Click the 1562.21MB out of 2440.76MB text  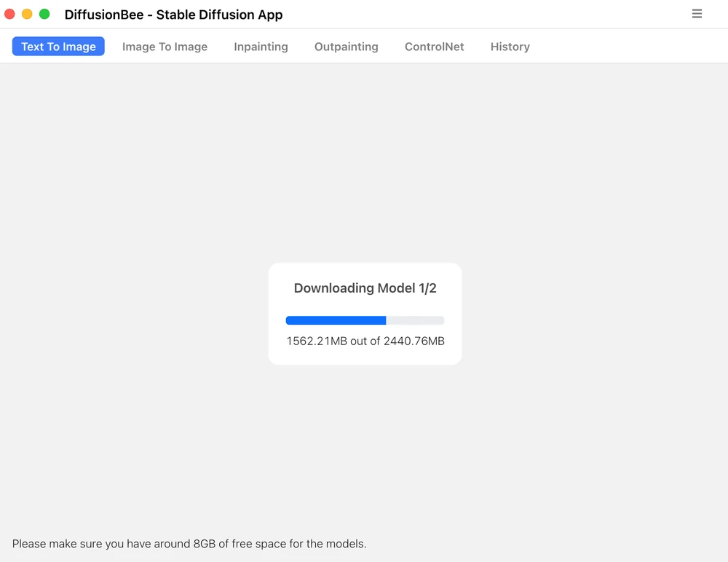pos(365,341)
